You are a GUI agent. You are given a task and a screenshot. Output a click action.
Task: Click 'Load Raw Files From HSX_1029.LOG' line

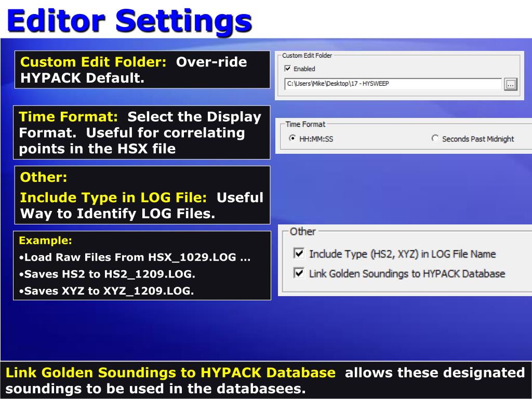point(135,258)
